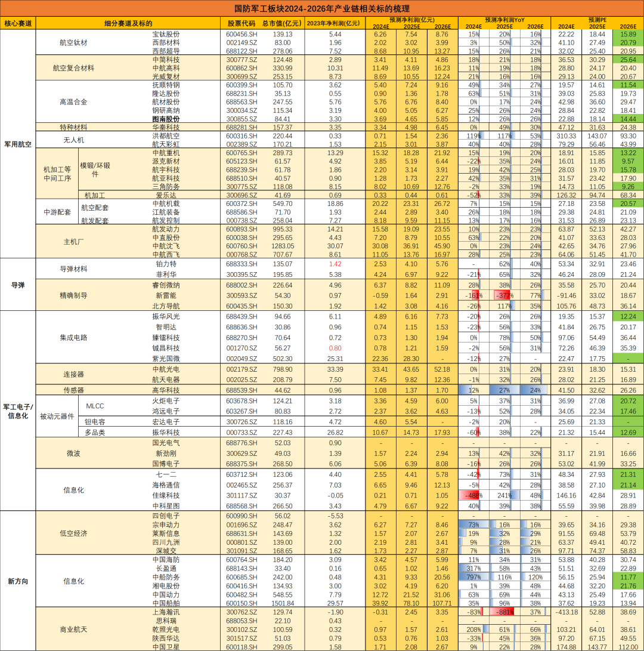The width and height of the screenshot is (644, 651).
Task: Click the 新方向 sector cell
Action: pos(18,581)
